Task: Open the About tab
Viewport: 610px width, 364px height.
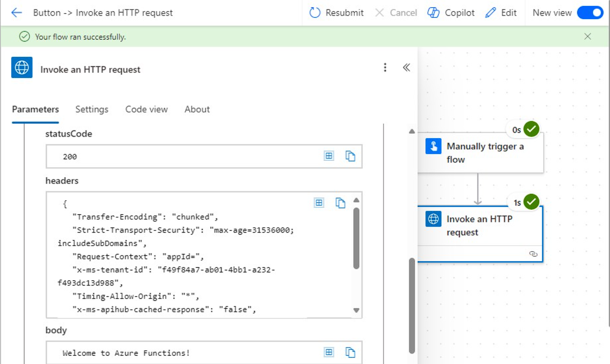Action: (197, 109)
